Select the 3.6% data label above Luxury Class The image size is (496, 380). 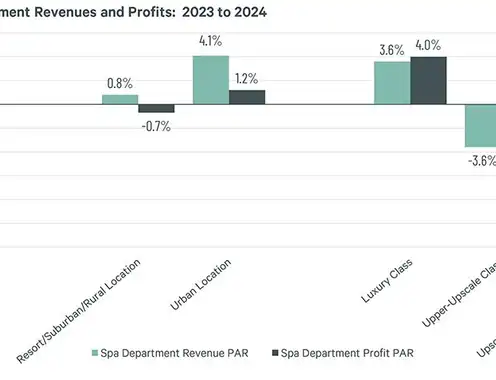[392, 50]
